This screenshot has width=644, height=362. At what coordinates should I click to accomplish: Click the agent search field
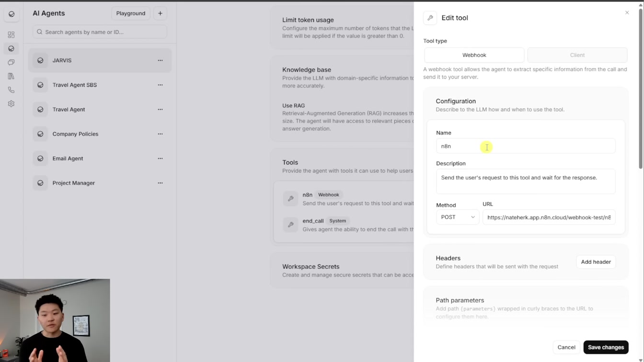(100, 32)
